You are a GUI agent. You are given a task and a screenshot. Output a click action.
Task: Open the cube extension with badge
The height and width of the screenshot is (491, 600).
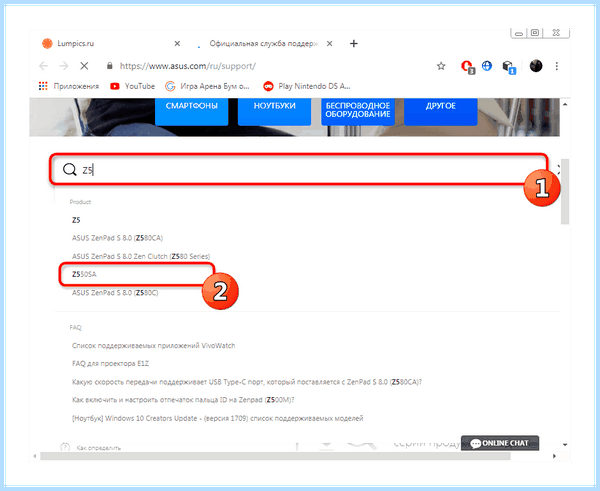tap(509, 67)
